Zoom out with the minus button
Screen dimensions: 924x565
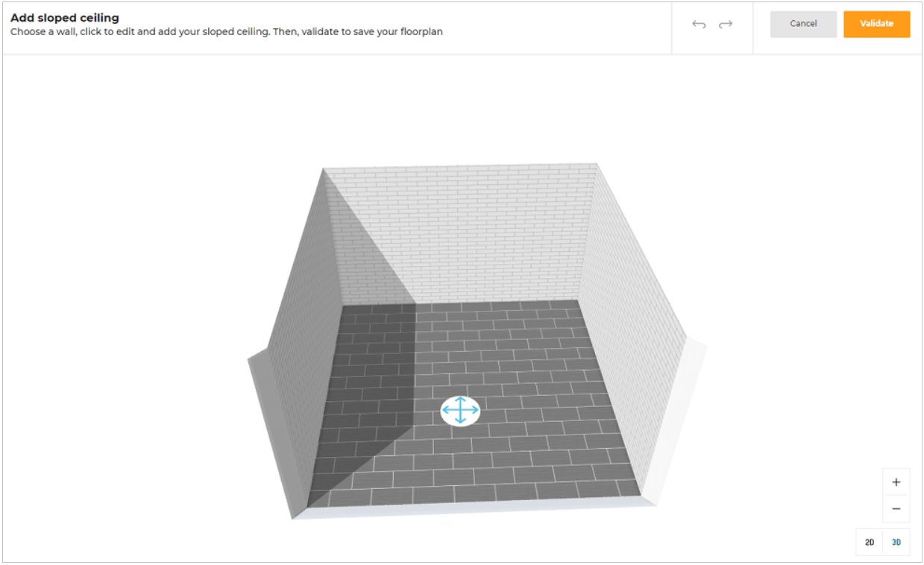(896, 509)
